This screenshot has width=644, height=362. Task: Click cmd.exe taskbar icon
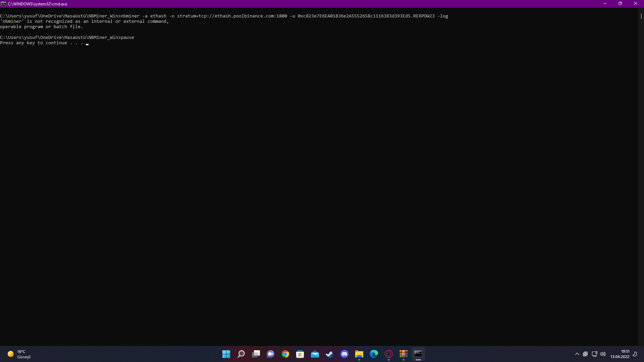tap(418, 354)
